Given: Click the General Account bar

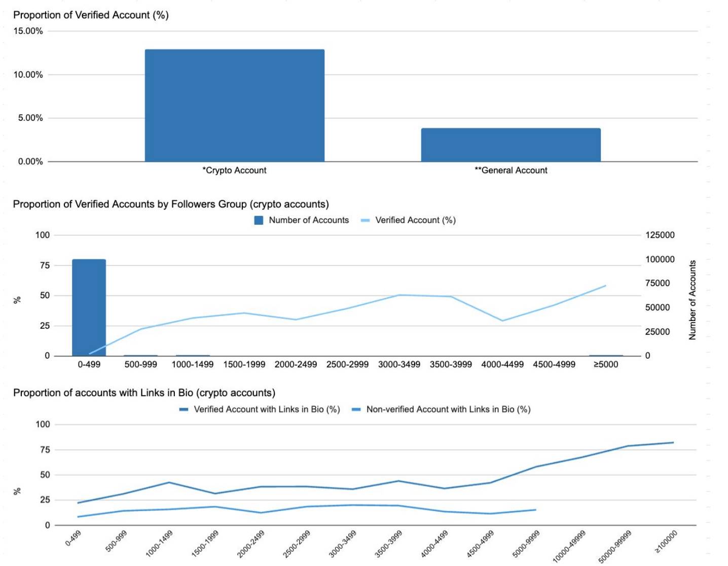Looking at the screenshot, I should coord(511,145).
